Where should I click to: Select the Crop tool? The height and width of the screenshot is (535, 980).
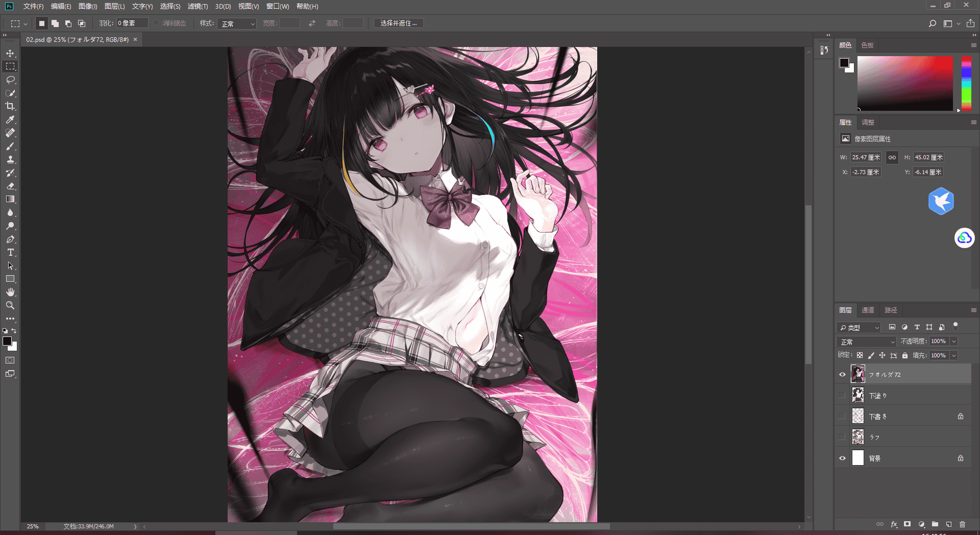[x=10, y=106]
